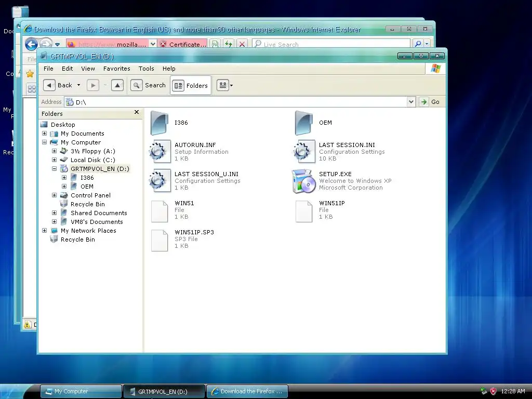Select the LAST SESSION.INI file icon

coord(304,152)
